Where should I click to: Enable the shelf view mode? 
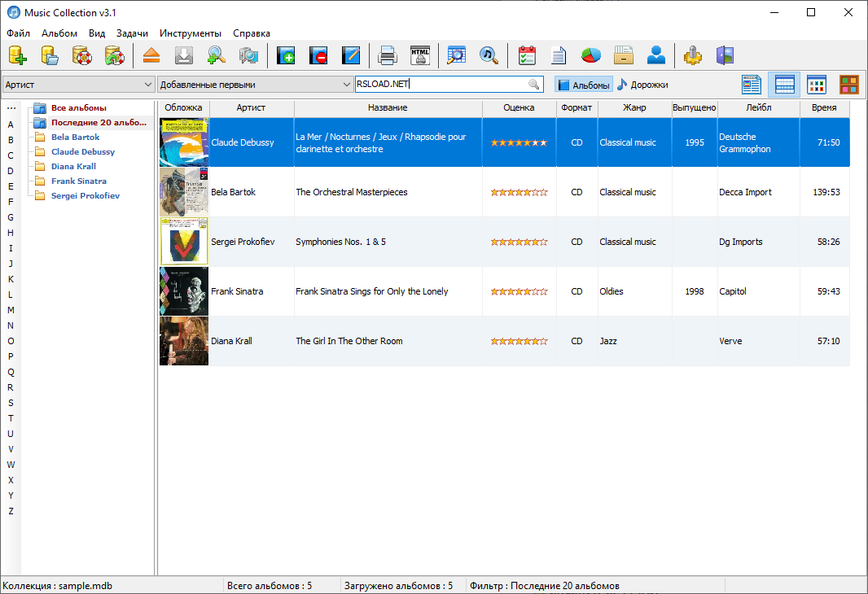pos(848,84)
